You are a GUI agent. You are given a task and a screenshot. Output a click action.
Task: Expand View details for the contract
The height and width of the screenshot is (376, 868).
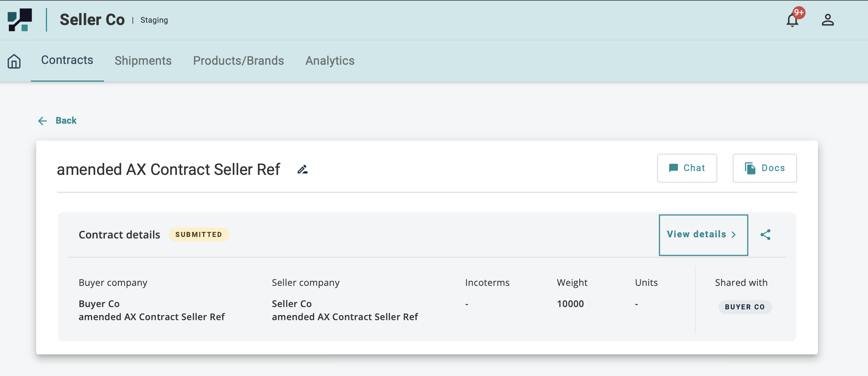tap(703, 235)
